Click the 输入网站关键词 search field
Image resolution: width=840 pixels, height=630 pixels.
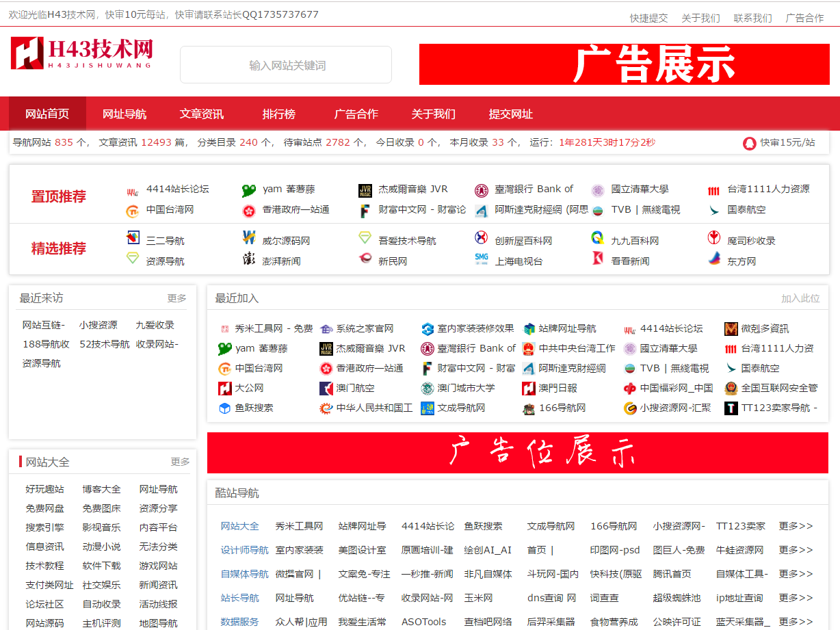tap(286, 65)
